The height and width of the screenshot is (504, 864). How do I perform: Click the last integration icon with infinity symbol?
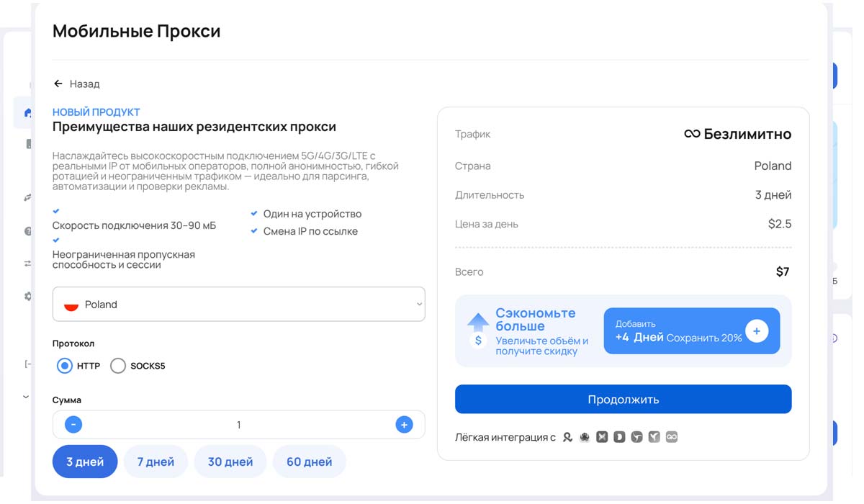672,437
